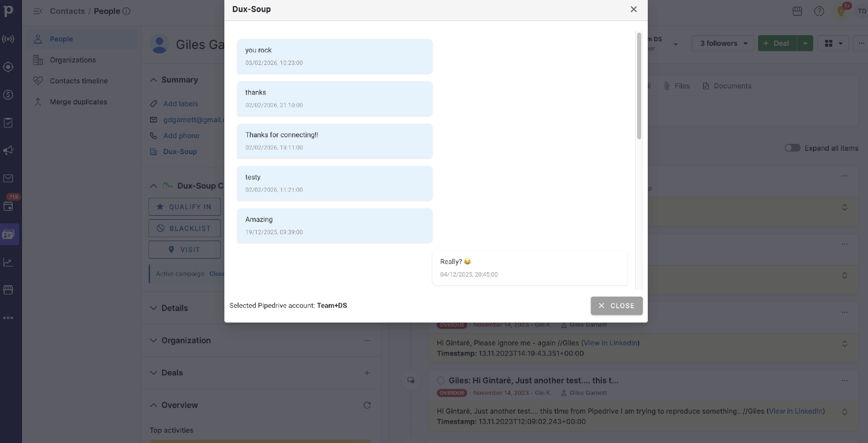The image size is (868, 443).
Task: Expand the Just another test note
Action: click(844, 412)
